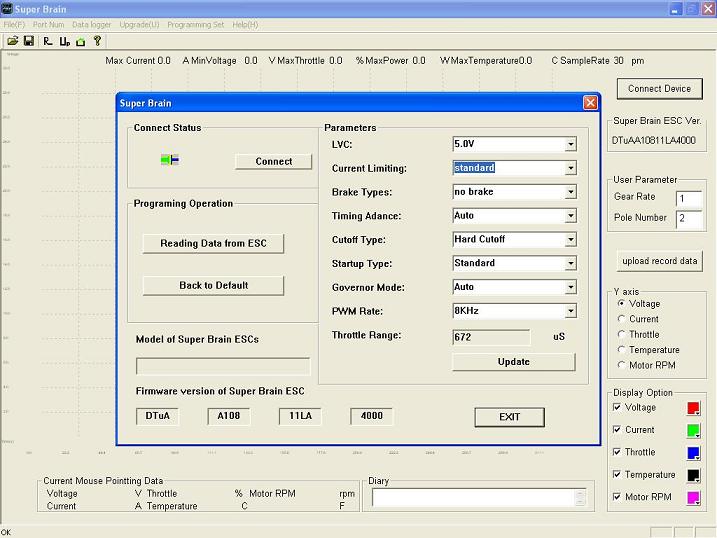Click the Update parameters button
Image resolution: width=717 pixels, height=538 pixels.
pyautogui.click(x=514, y=362)
